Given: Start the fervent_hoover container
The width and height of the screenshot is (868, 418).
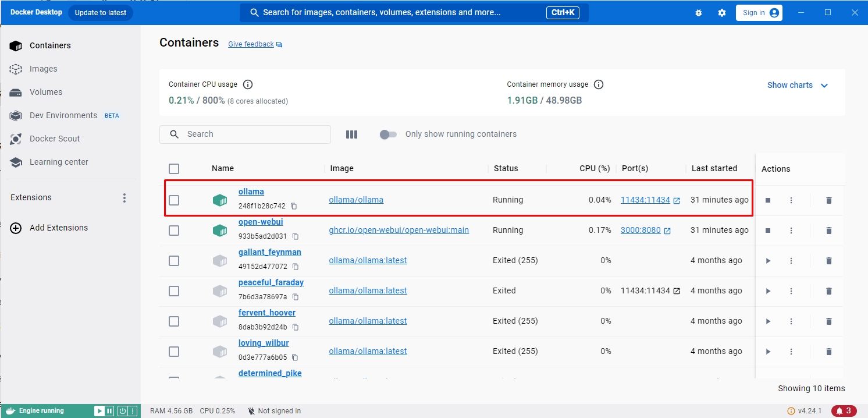Looking at the screenshot, I should pos(768,321).
